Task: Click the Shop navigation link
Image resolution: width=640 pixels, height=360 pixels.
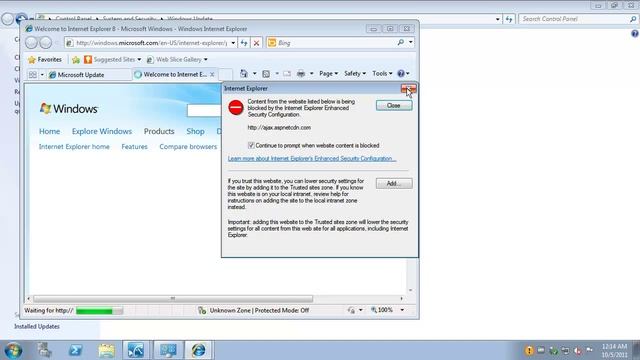Action: [195, 131]
